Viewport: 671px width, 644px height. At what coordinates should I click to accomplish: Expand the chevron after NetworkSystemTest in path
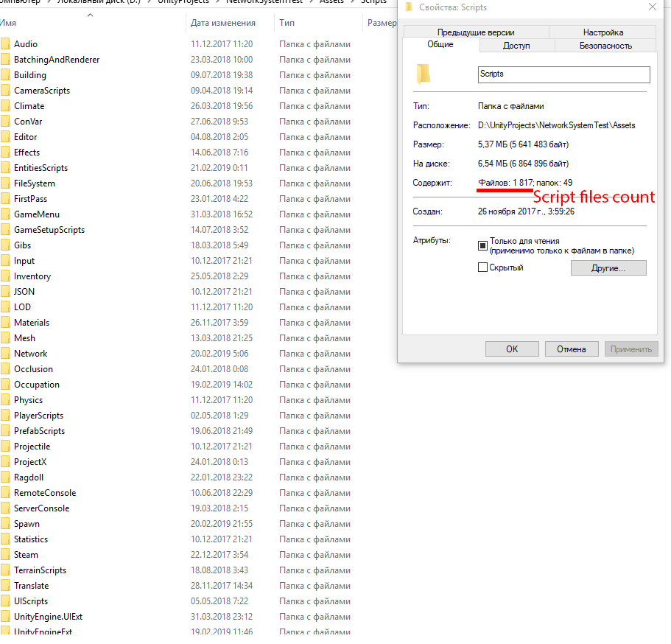coord(311,1)
